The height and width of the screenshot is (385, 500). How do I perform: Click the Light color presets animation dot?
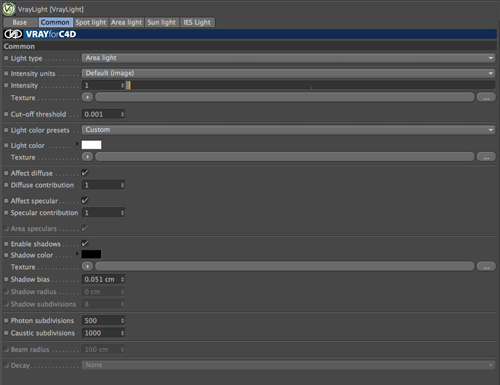click(6, 130)
